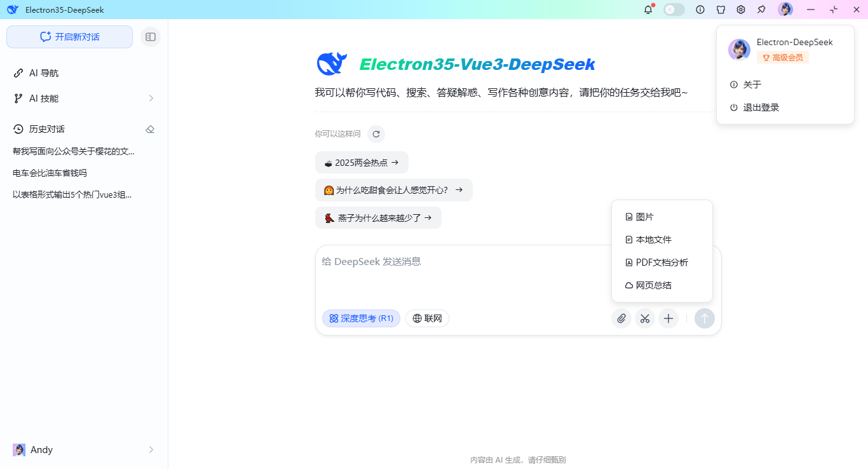Select 关于 in the user popup
Screen dimensions: 868x469
[785, 85]
